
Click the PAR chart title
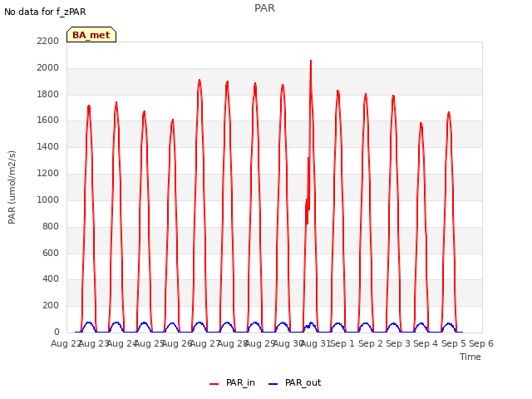click(264, 8)
